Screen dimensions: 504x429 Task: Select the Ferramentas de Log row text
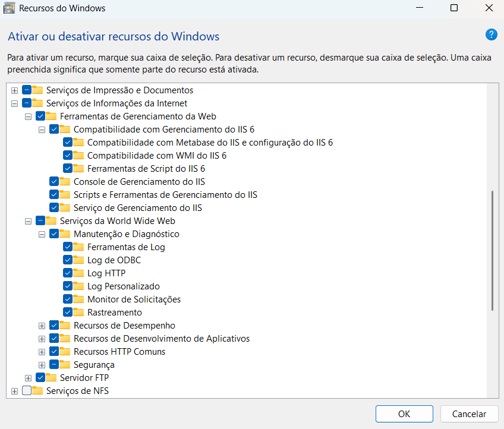click(126, 247)
